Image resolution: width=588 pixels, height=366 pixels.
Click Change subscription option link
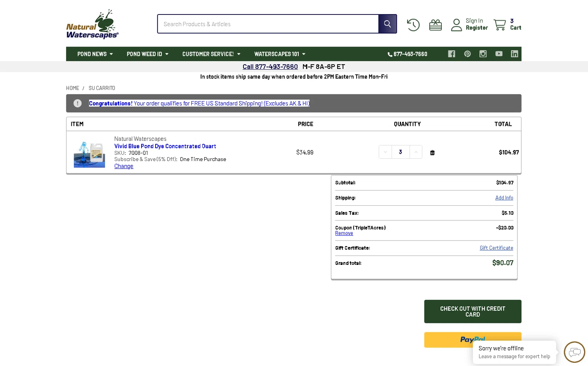tap(124, 166)
